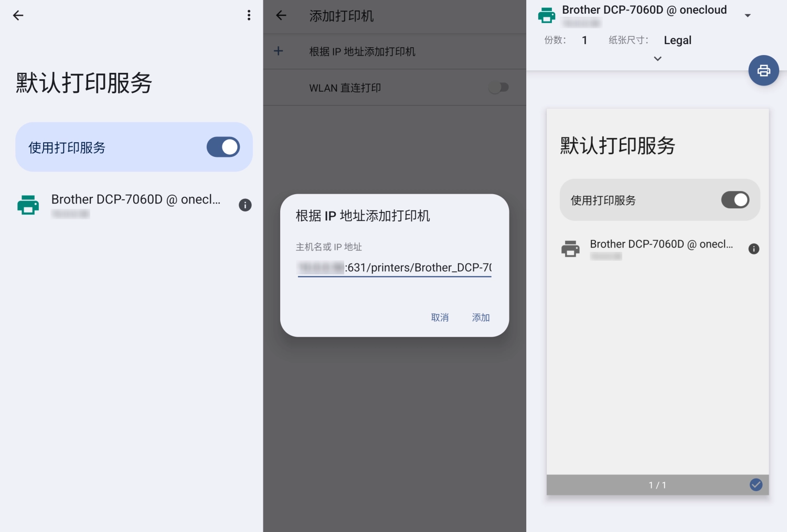Select Brother DCP-7060D printer in left list

[x=135, y=200]
